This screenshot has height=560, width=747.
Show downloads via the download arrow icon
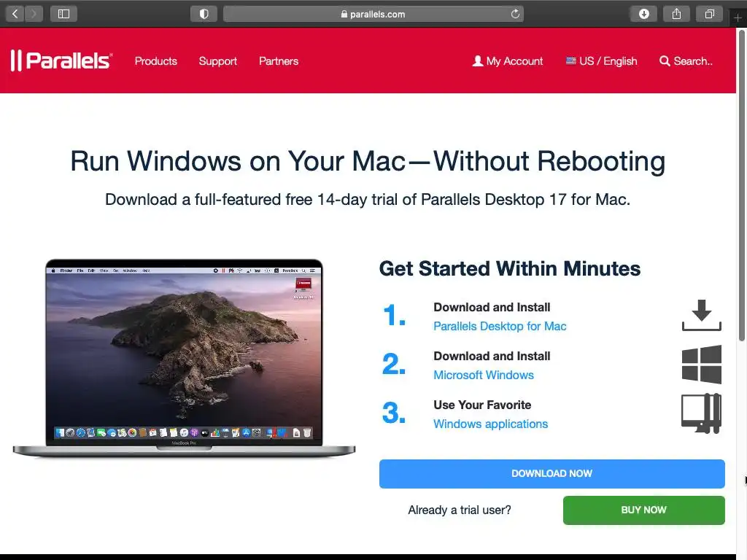click(x=643, y=14)
